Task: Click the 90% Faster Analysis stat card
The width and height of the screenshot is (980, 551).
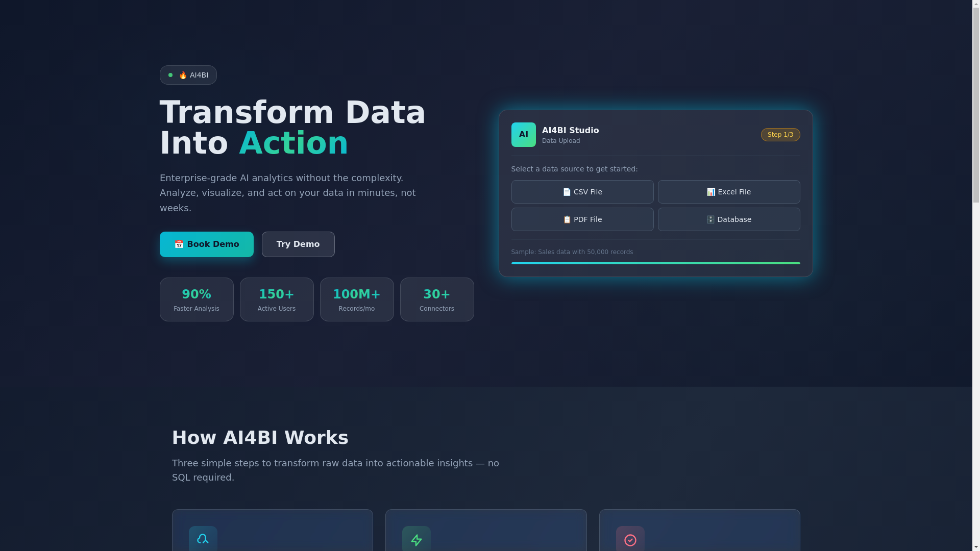Action: (197, 299)
